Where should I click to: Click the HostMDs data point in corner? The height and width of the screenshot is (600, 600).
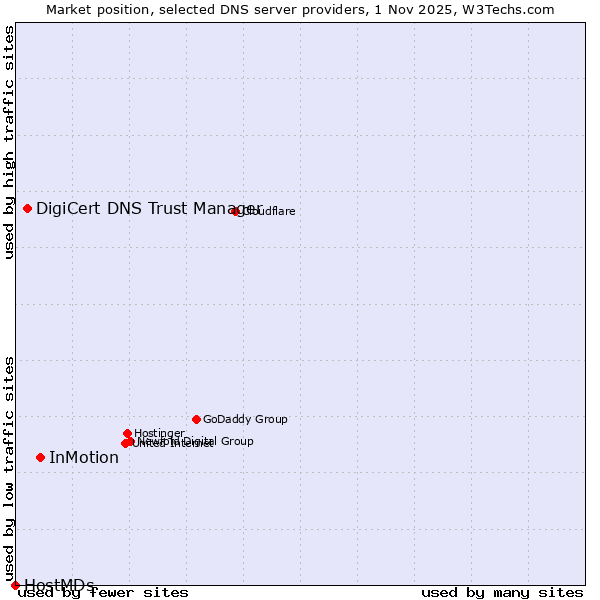15,585
